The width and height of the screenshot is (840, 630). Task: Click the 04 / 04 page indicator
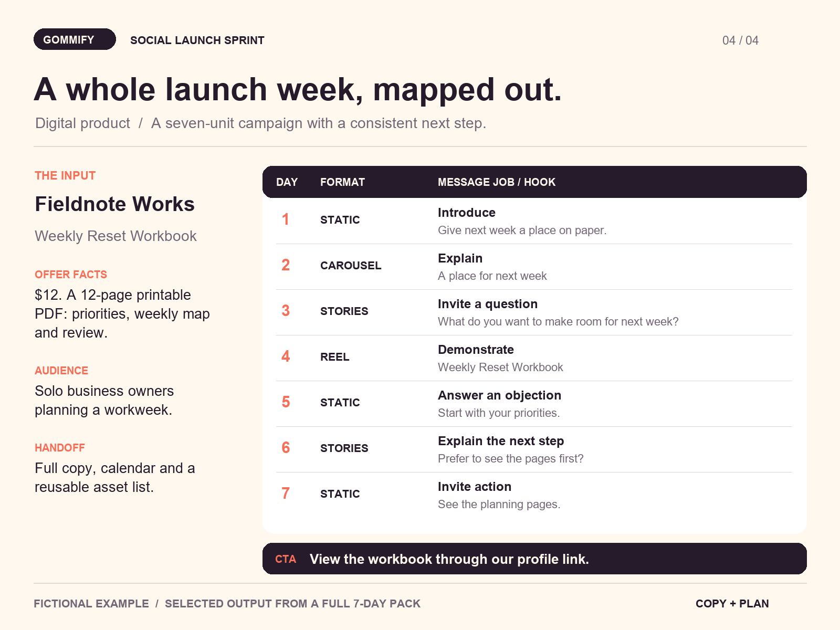click(x=740, y=40)
